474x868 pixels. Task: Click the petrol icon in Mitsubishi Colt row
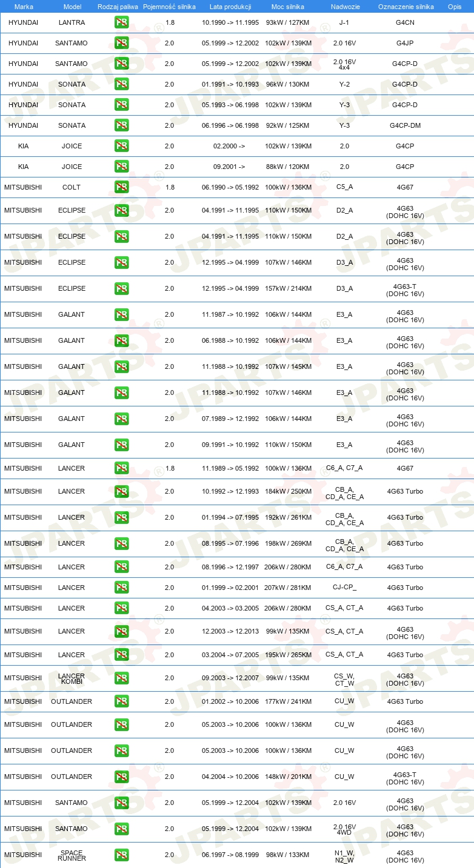point(121,188)
